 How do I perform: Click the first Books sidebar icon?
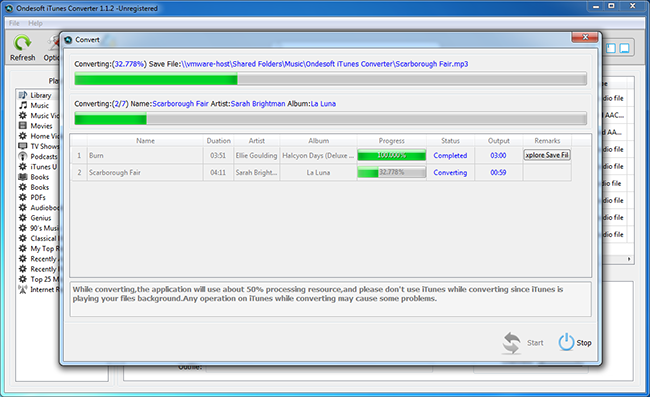(23, 177)
